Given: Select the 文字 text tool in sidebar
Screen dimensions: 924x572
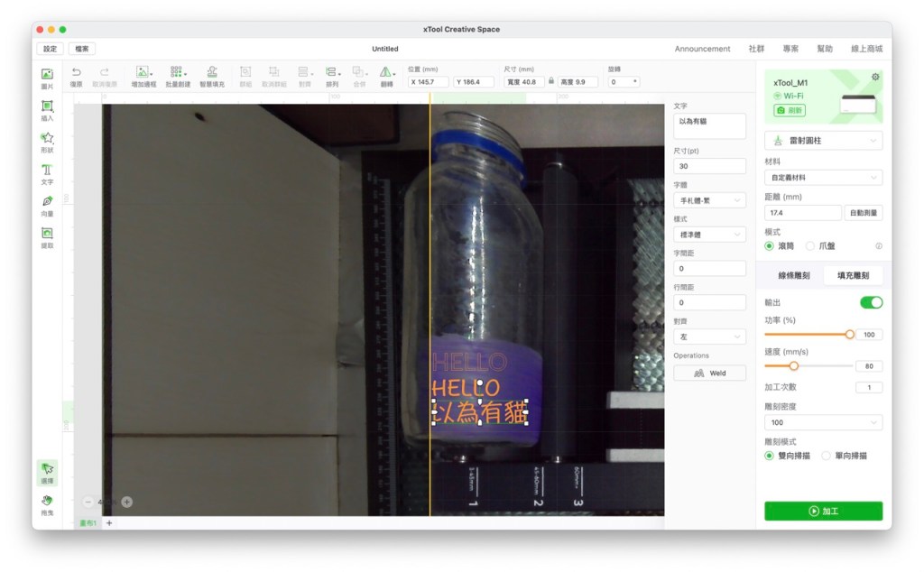Looking at the screenshot, I should (x=47, y=170).
